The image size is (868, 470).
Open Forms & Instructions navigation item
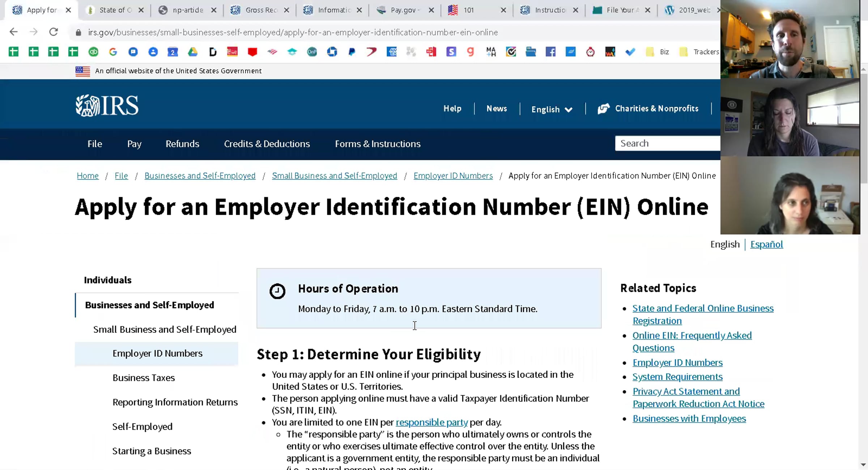point(378,144)
